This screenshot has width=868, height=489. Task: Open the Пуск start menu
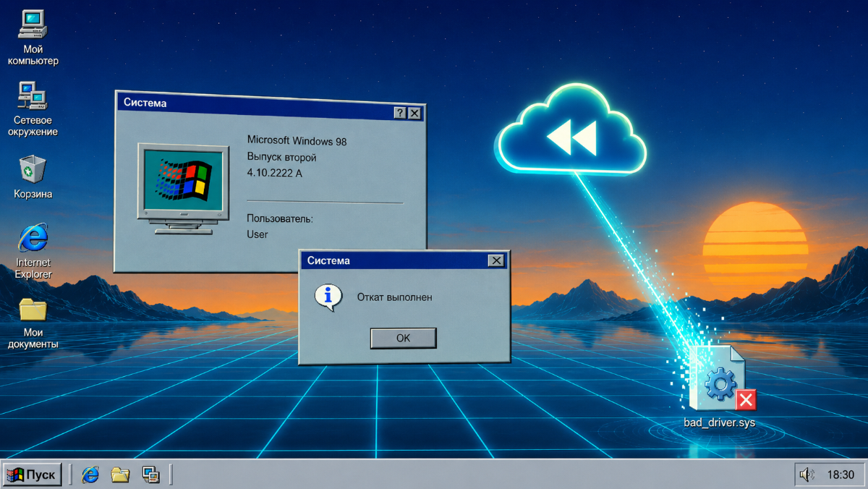(33, 475)
